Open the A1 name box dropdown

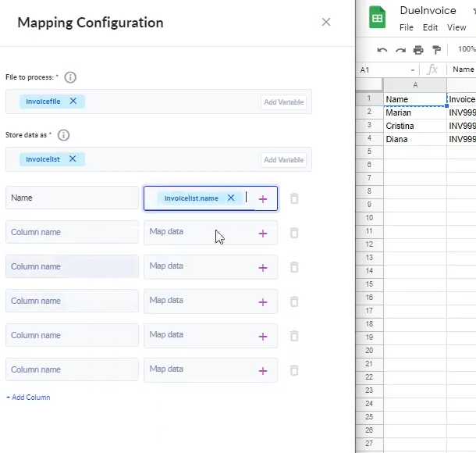tap(413, 70)
